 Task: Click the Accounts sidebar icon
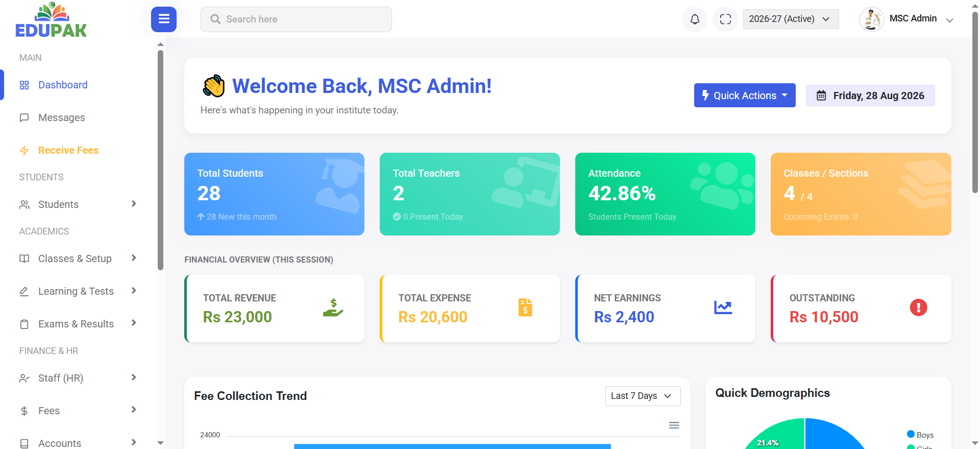(x=24, y=443)
